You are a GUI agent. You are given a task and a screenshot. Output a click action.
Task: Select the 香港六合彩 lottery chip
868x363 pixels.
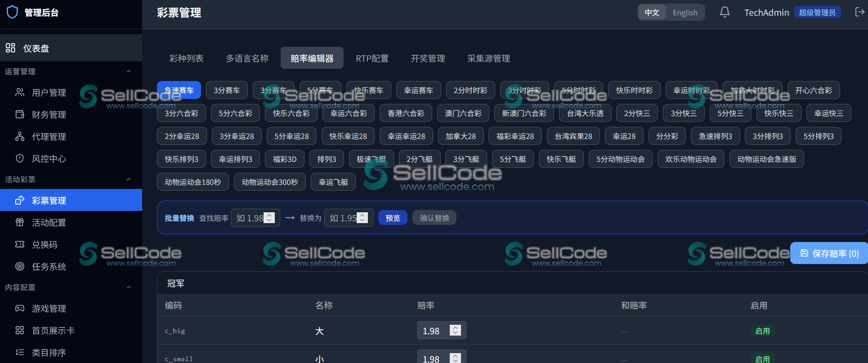pyautogui.click(x=406, y=113)
